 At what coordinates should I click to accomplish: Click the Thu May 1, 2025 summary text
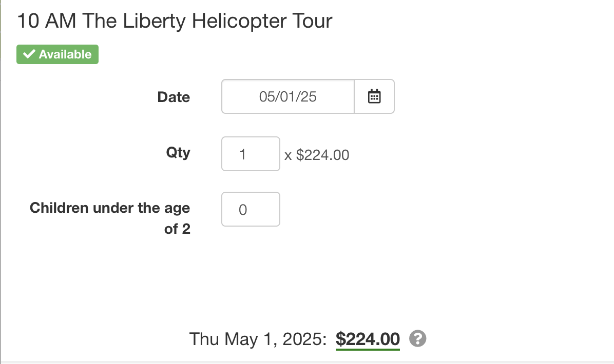258,339
